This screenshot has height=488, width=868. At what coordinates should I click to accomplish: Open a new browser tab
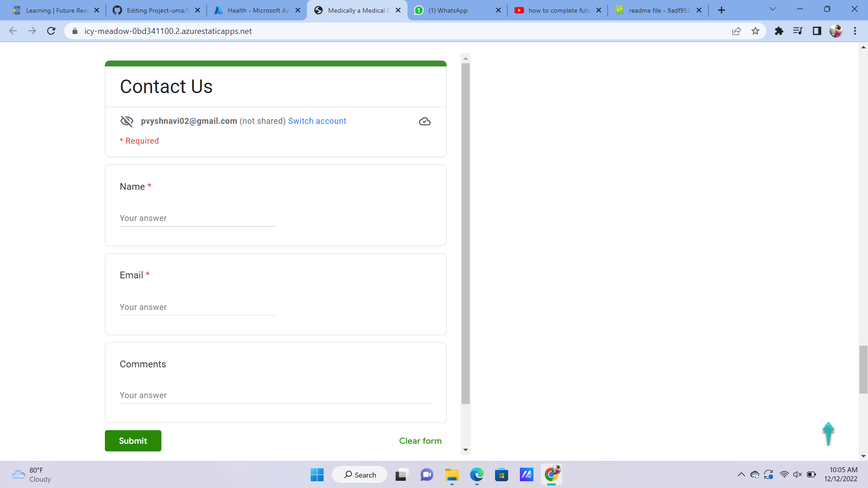point(722,10)
